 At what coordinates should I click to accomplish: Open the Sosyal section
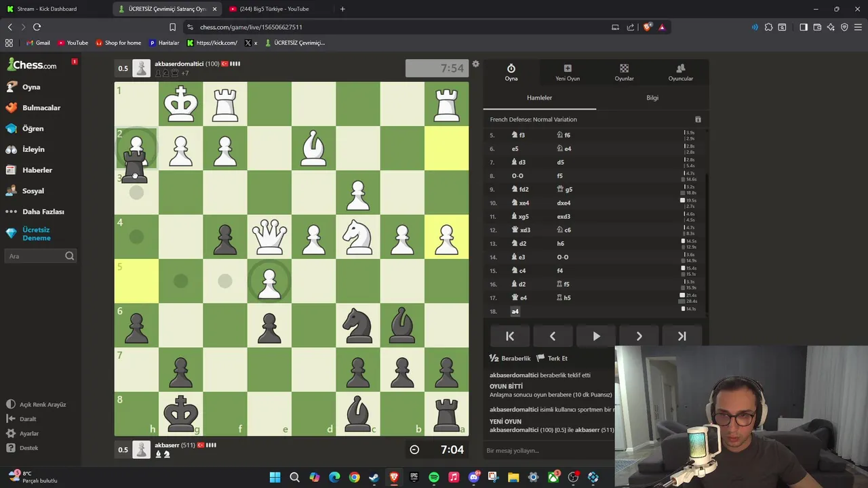(x=25, y=190)
